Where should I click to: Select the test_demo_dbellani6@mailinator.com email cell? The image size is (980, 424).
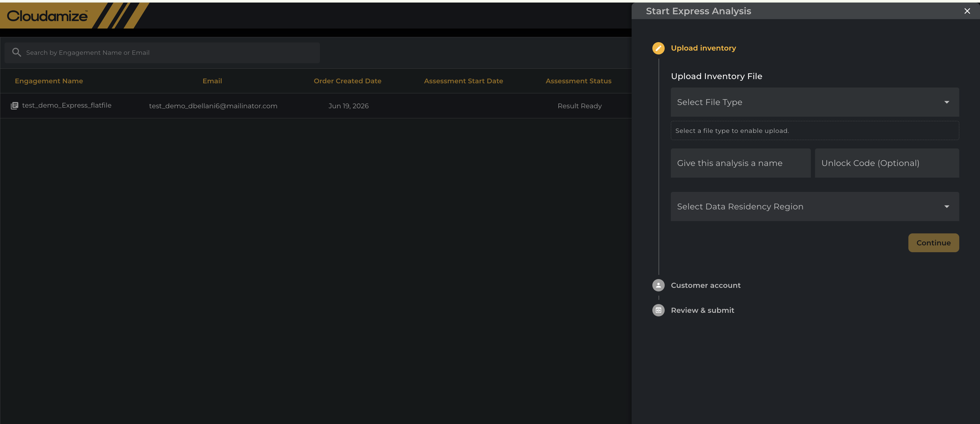(213, 106)
